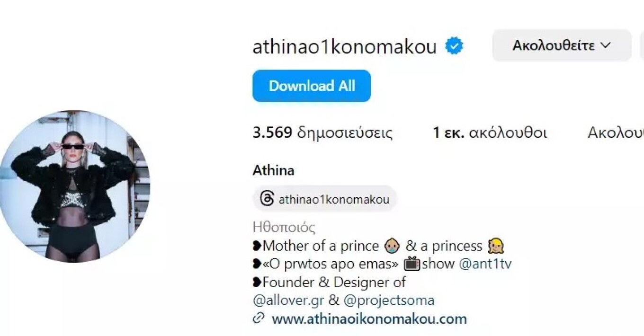Viewport: 644px width, 336px height.
Task: Click the baby prince emoji in bio
Action: pos(392,246)
